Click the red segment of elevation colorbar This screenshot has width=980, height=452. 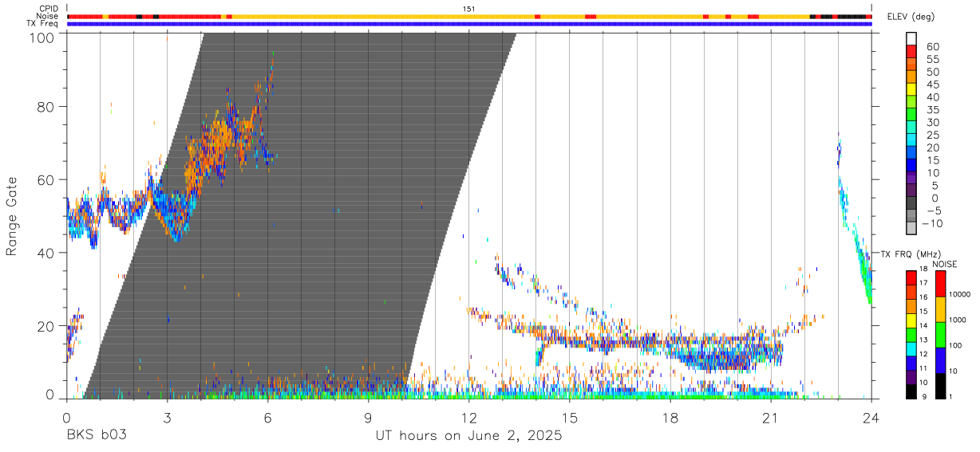click(x=911, y=51)
